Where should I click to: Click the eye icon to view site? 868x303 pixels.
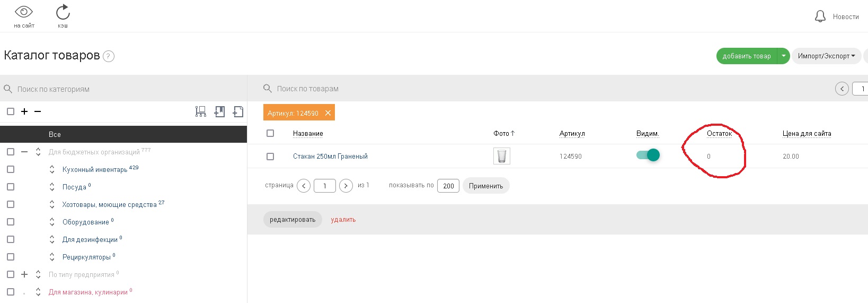click(24, 12)
